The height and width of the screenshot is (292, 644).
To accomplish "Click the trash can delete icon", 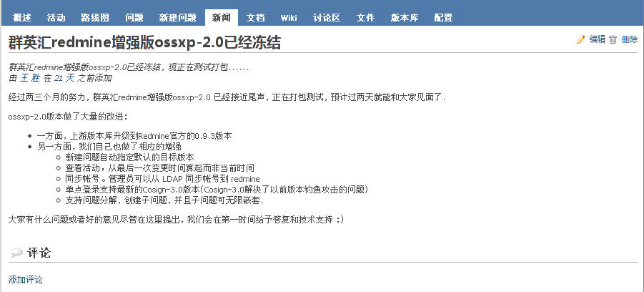I will [613, 39].
